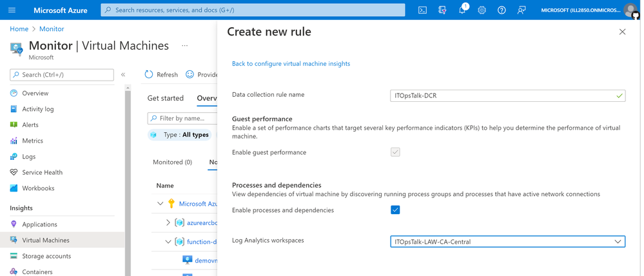Collapse the left navigation with double chevron
Screen dimensions: 644x276
tap(122, 75)
